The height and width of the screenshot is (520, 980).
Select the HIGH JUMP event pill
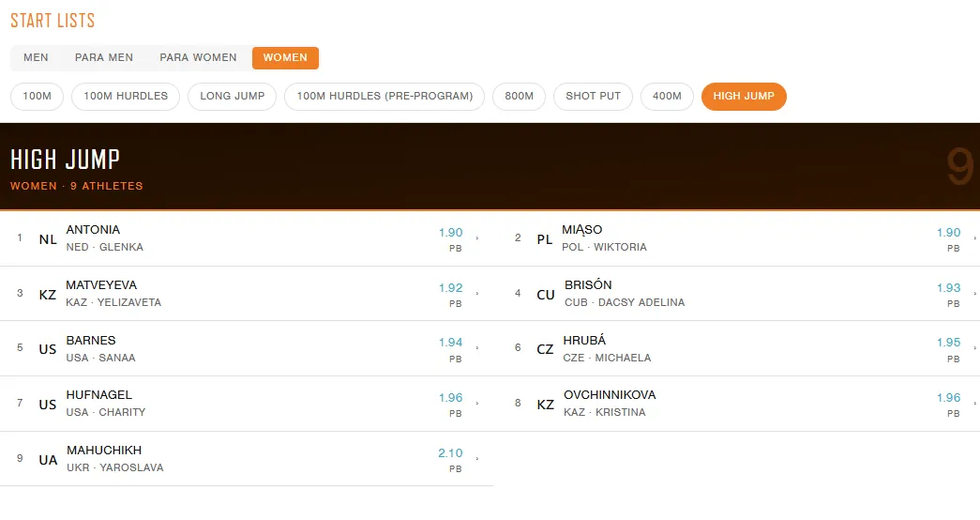(x=744, y=97)
